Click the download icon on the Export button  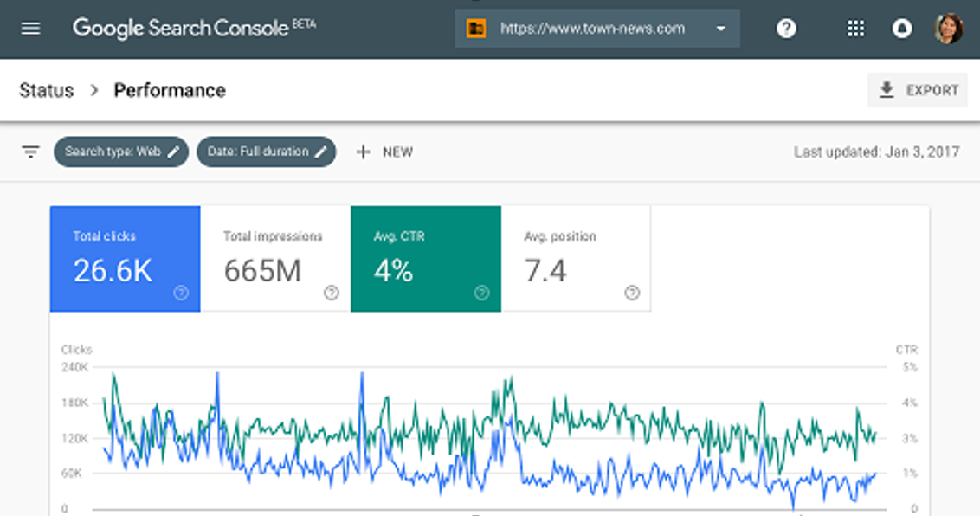pos(885,89)
